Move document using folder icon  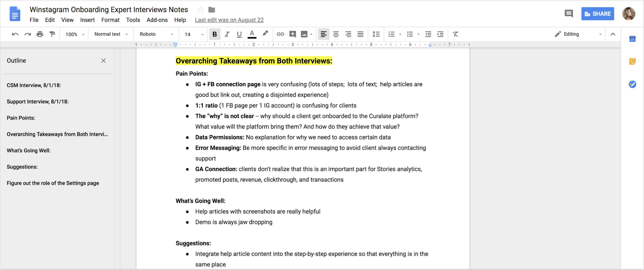[x=211, y=10]
